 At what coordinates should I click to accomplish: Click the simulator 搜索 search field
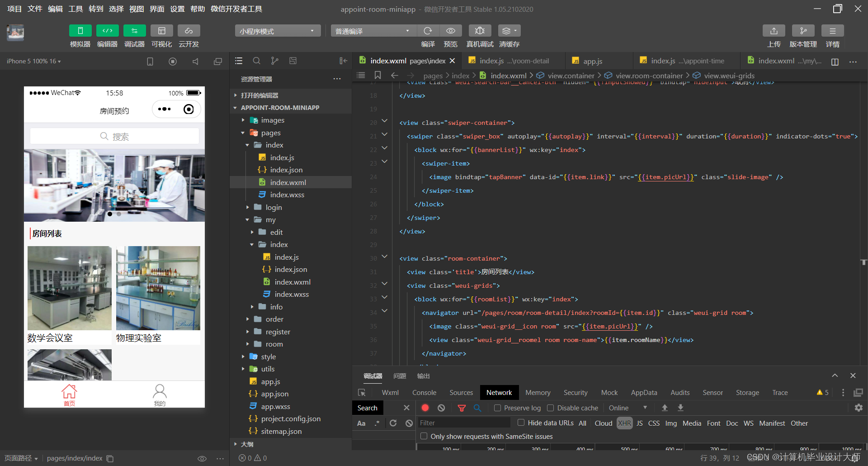click(x=114, y=136)
